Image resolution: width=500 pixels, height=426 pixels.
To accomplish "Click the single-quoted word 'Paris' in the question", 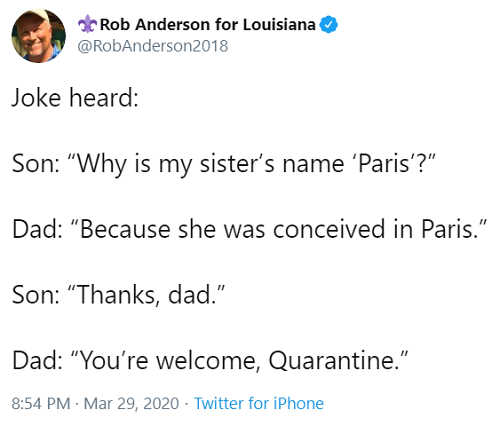I will (x=383, y=164).
